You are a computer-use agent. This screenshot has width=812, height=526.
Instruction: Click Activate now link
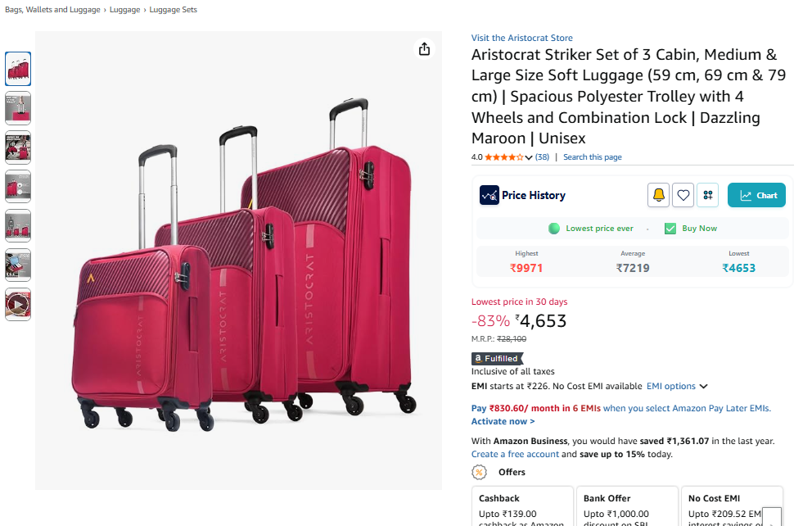[x=503, y=421]
